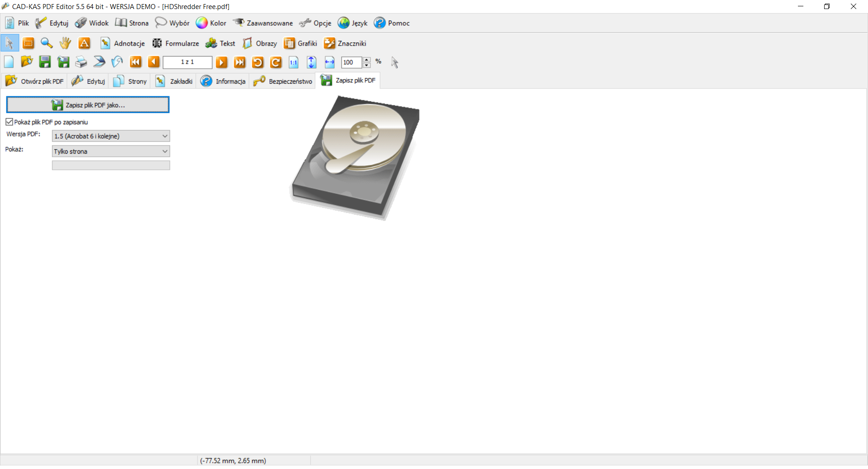Click the 'Zapisz plik PDF jako...' button

[x=88, y=105]
